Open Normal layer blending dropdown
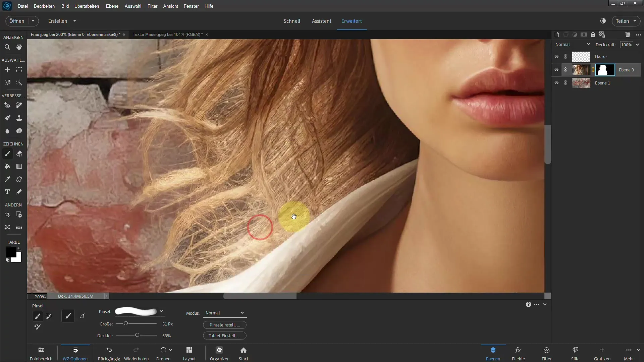Screen dimensions: 644x362 (573, 44)
